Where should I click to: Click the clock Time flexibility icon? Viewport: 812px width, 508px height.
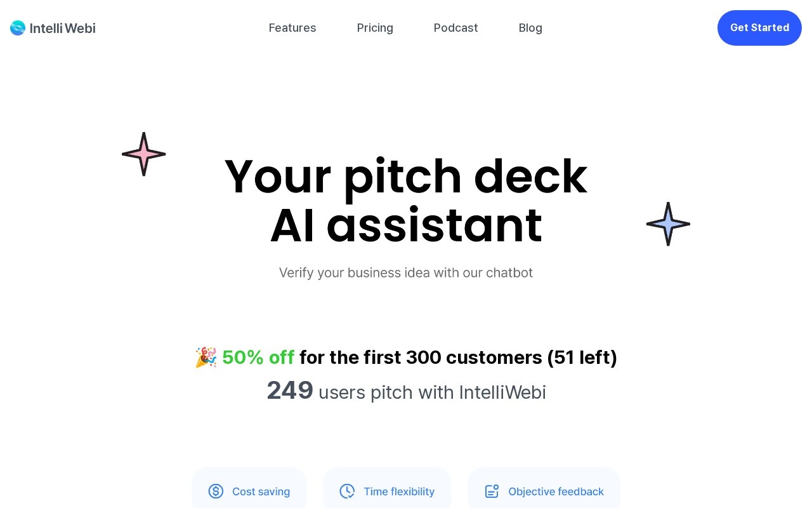347,491
